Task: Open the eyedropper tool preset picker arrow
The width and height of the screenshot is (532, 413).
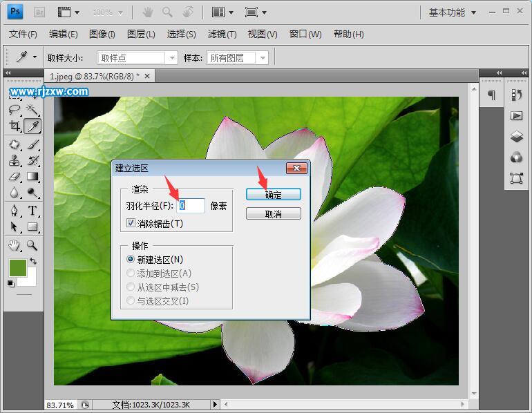Action: click(35, 57)
